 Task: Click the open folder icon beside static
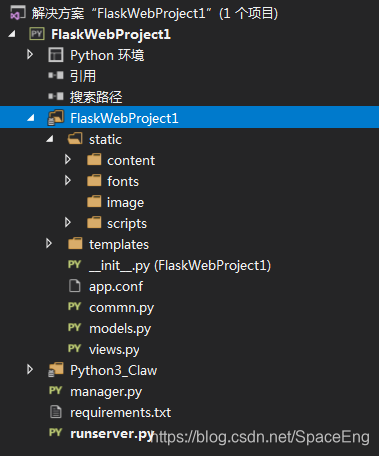click(x=75, y=138)
